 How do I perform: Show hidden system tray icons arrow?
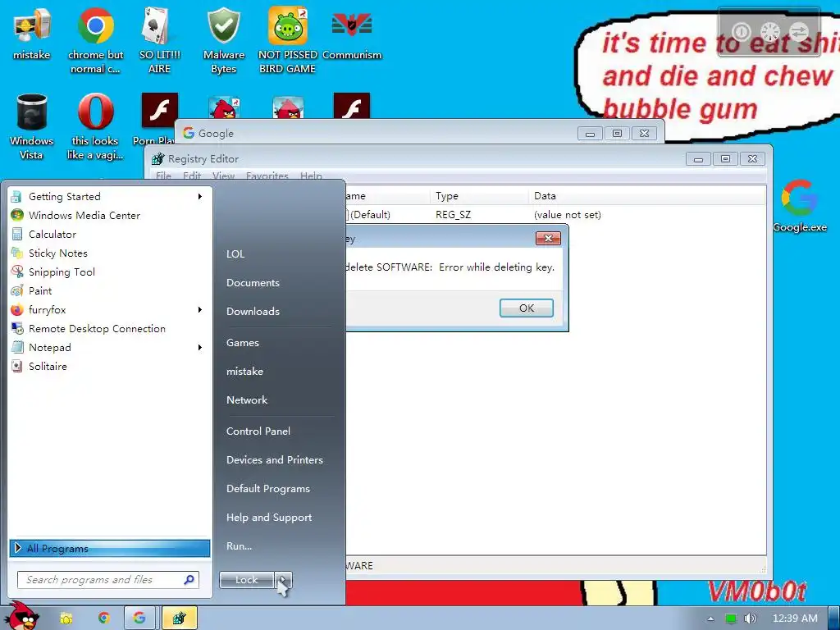click(x=710, y=619)
